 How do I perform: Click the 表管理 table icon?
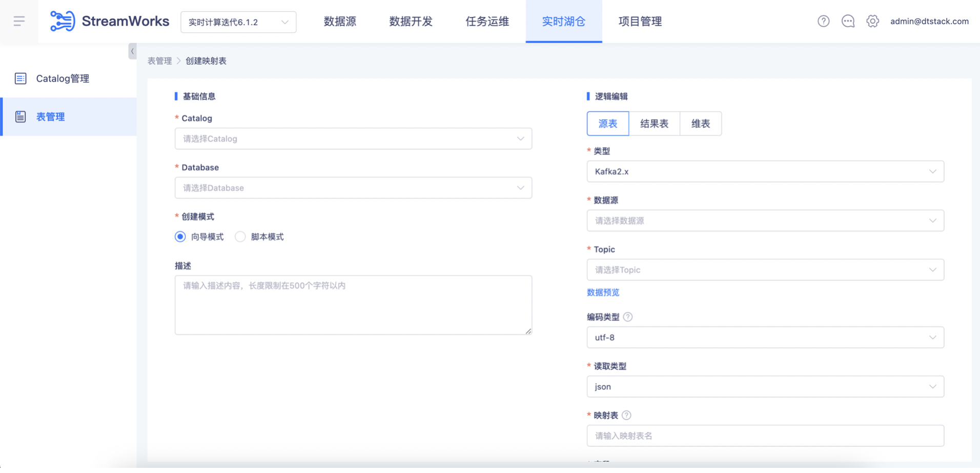pyautogui.click(x=21, y=116)
